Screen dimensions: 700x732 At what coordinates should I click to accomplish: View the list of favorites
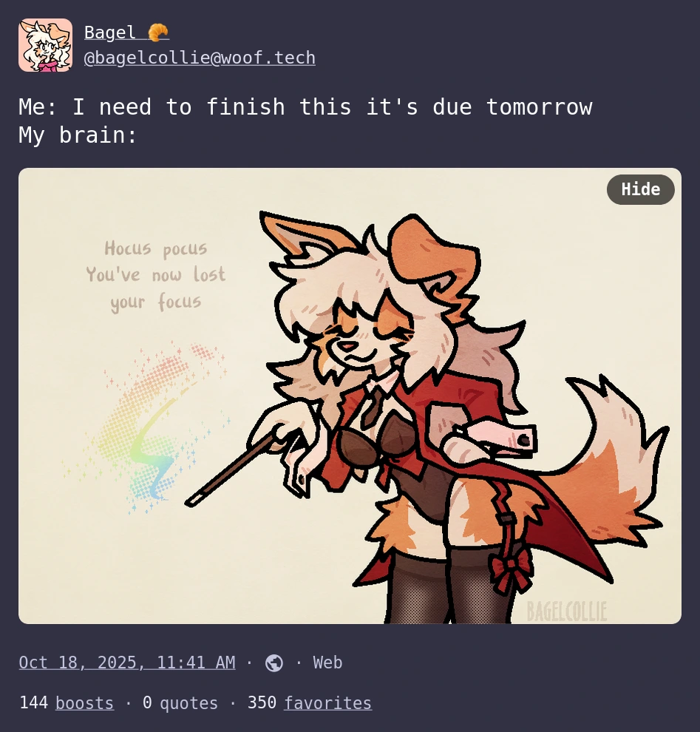pos(327,703)
